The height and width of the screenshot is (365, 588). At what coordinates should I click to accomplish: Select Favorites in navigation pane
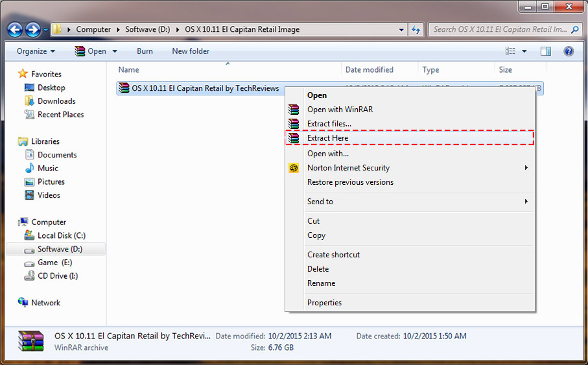coord(46,74)
